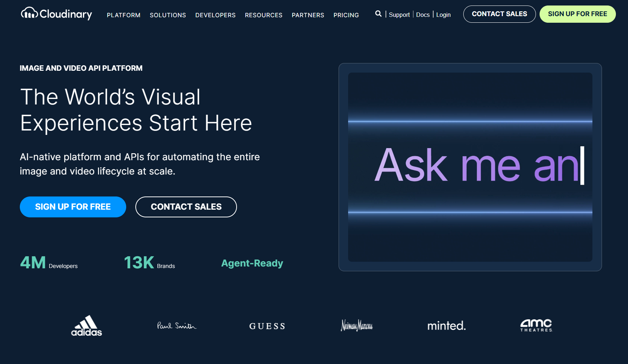The image size is (628, 364).
Task: Click the Adidas brand logo
Action: (x=87, y=326)
